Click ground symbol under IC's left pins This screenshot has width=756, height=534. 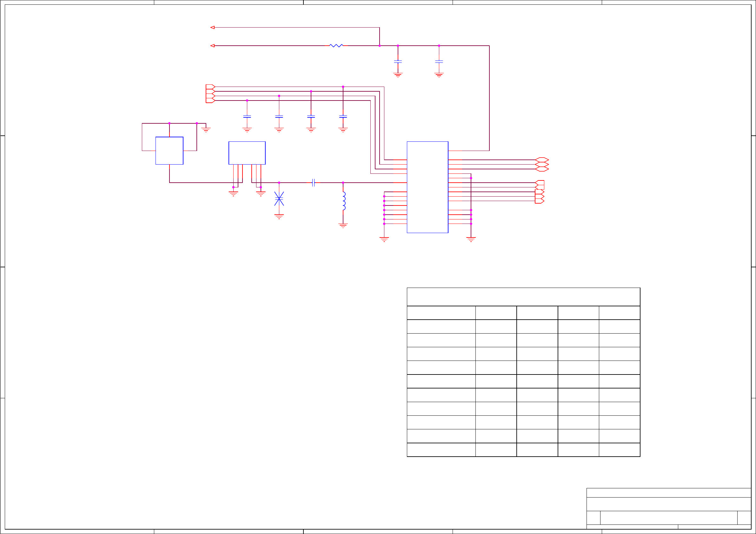384,239
